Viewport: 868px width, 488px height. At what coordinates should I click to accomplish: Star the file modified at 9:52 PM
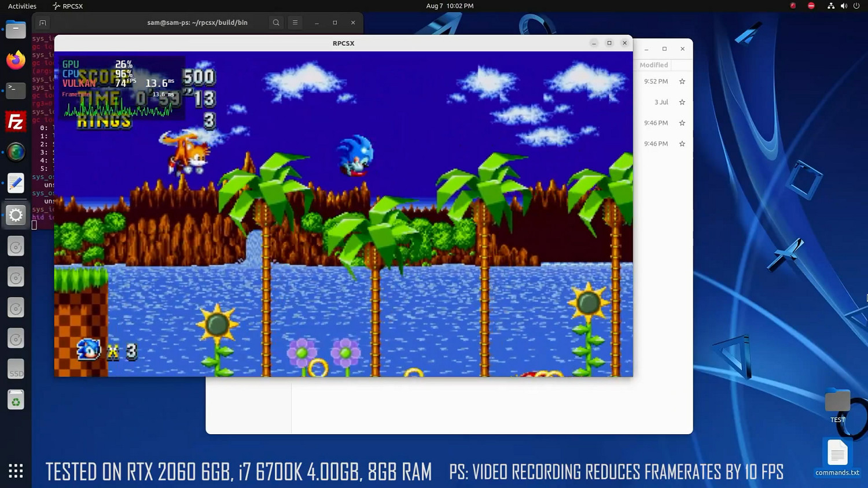[x=682, y=82]
